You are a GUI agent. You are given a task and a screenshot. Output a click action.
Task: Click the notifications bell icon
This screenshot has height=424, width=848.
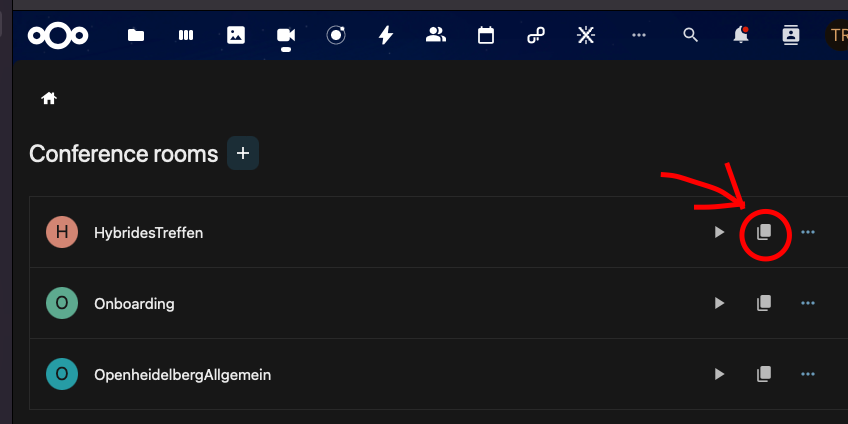(x=740, y=35)
